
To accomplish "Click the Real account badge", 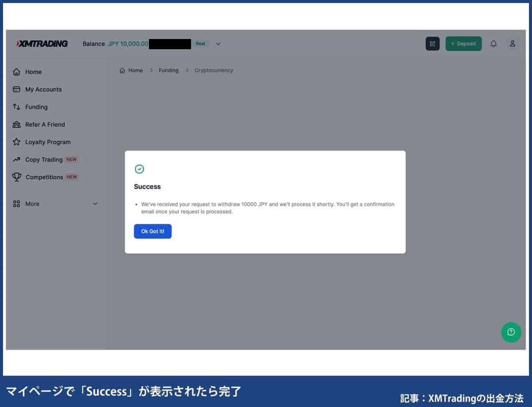I will (x=200, y=43).
